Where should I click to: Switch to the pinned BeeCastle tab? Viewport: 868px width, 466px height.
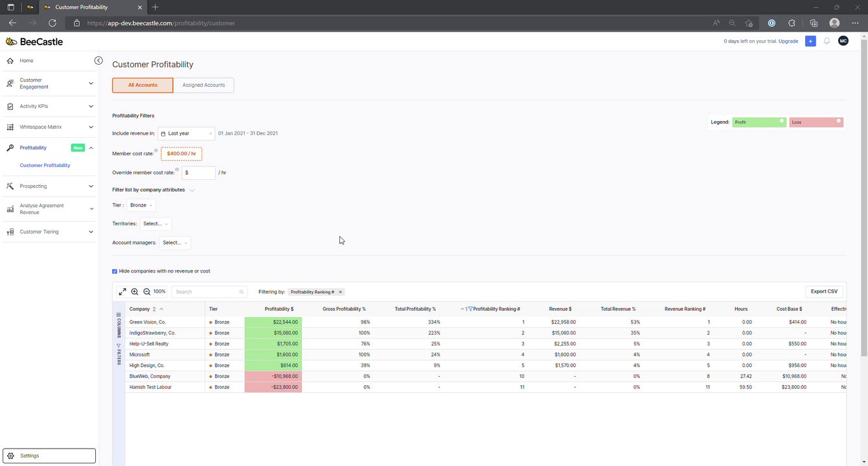tap(30, 7)
